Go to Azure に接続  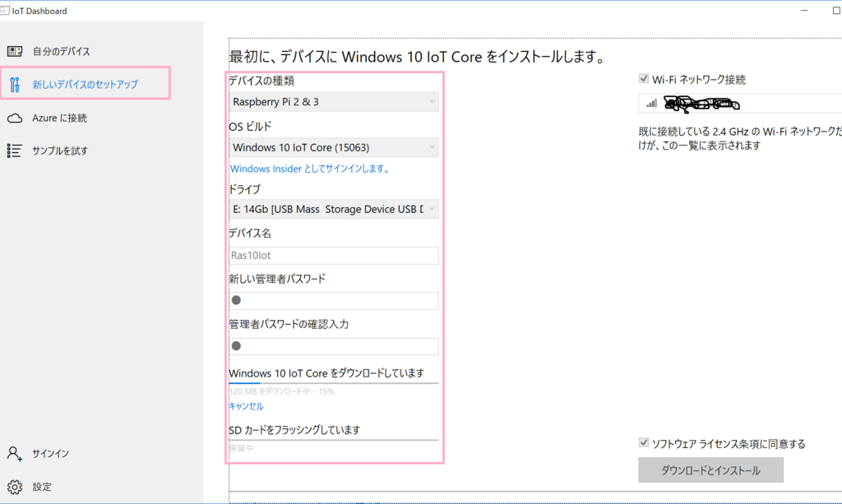[x=59, y=118]
